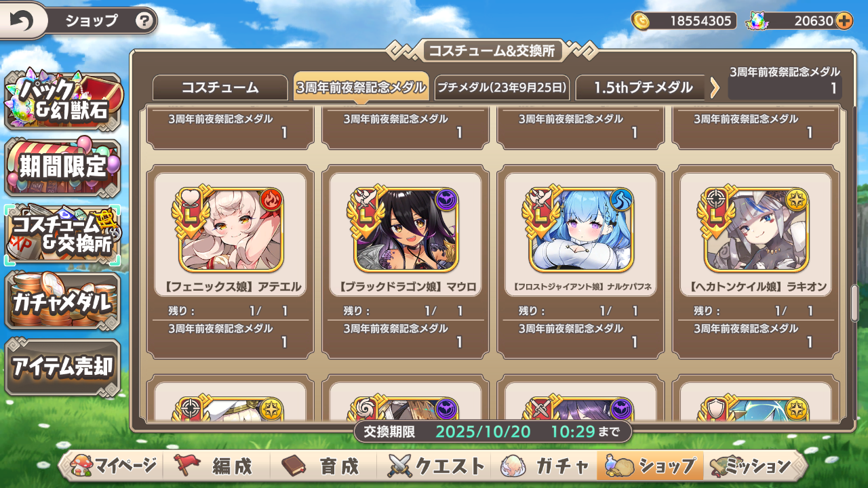Image resolution: width=868 pixels, height=488 pixels.
Task: Click the back arrow button
Action: (x=21, y=21)
